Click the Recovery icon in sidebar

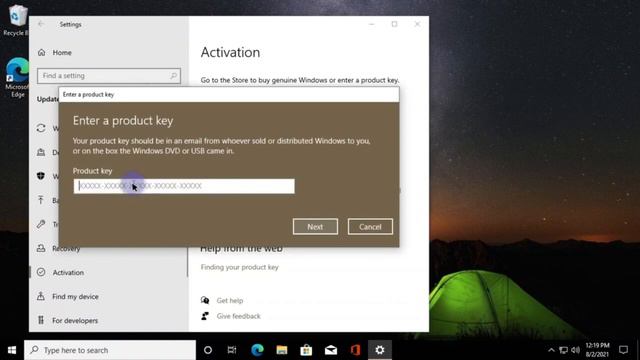(x=41, y=248)
